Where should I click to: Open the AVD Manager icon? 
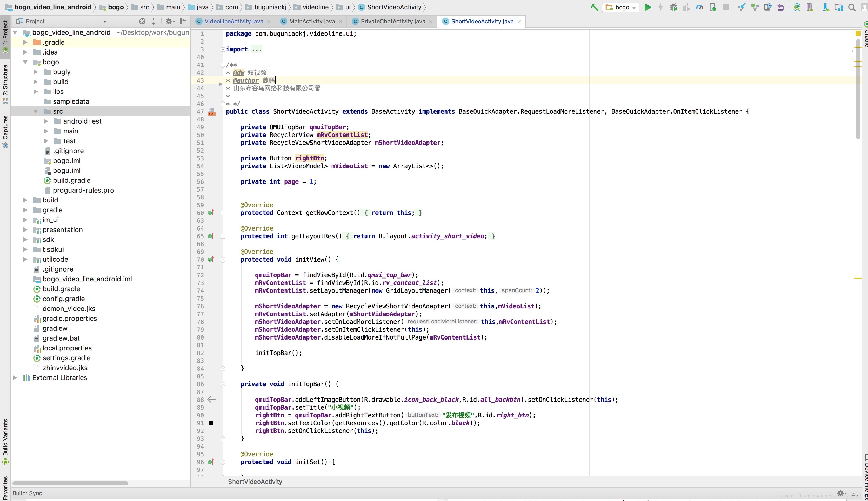[x=810, y=7]
